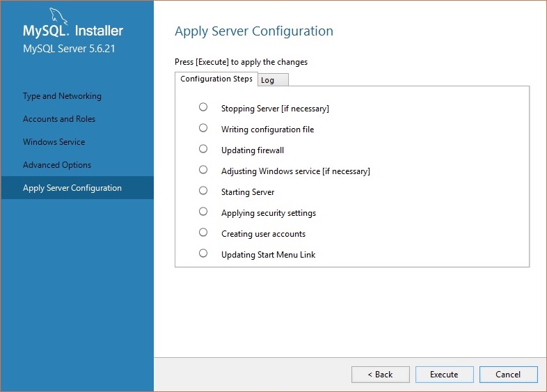
Task: Click 'Adjusting Windows service [if necessary]' text
Action: point(296,171)
